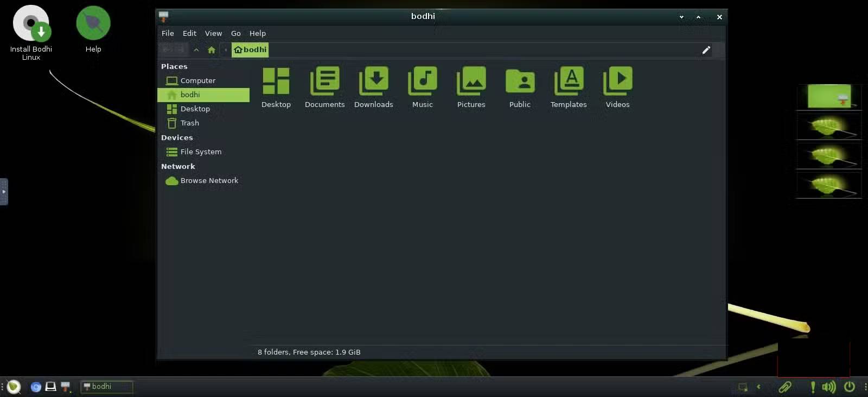Select Desktop in Places sidebar
The height and width of the screenshot is (397, 868).
pyautogui.click(x=203, y=109)
